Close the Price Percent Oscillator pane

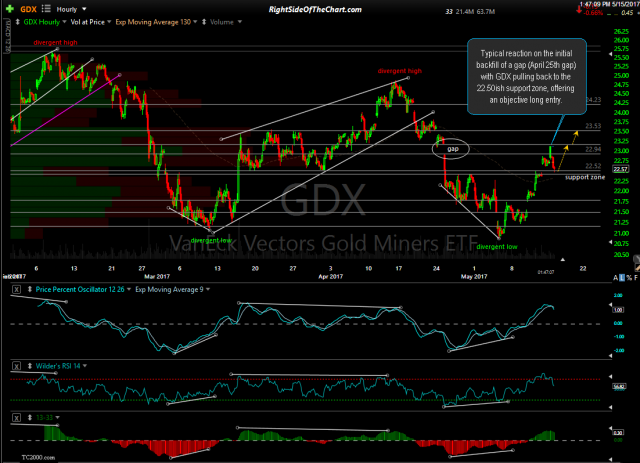point(16,289)
